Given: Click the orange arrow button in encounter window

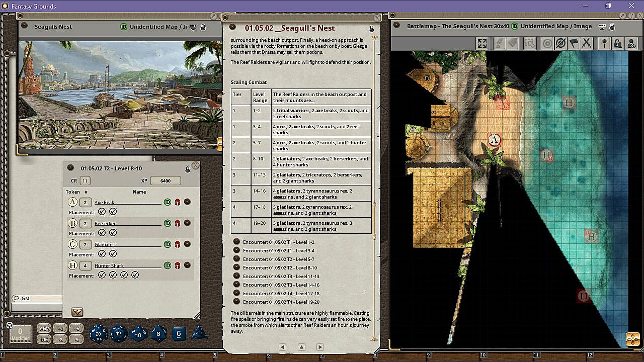Looking at the screenshot, I should 77,312.
